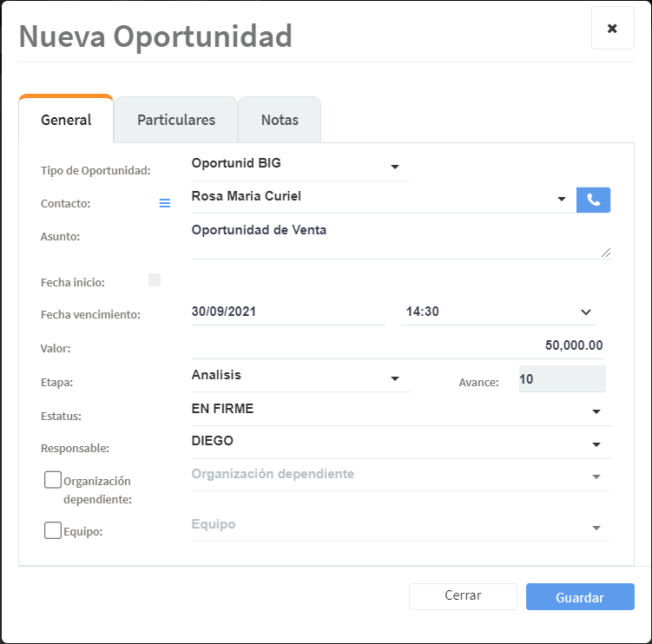The width and height of the screenshot is (652, 644).
Task: Expand the Estatus dropdown EN FIRME
Action: (596, 411)
